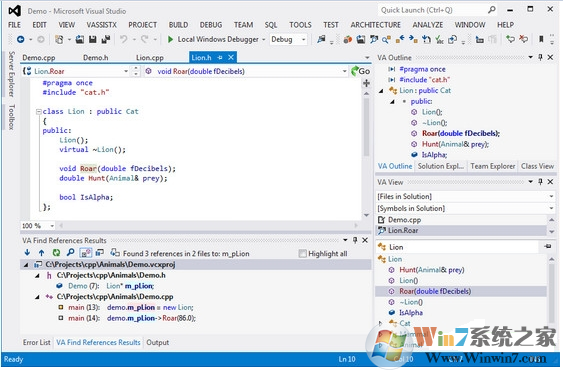Viewport: 563px width, 372px height.
Task: Select Roar(double fDecibels) in VA Outline
Action: [x=461, y=134]
